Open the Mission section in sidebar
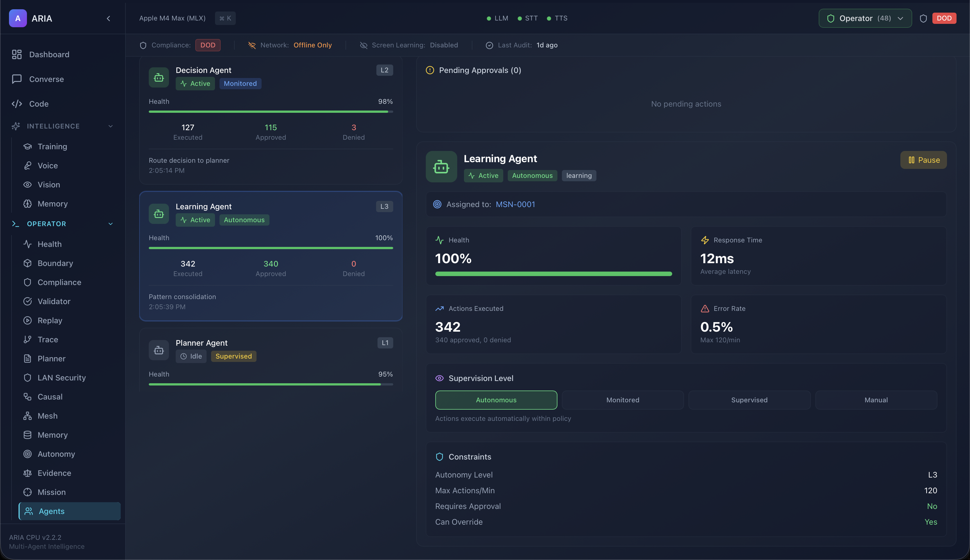Viewport: 970px width, 560px height. tap(52, 492)
